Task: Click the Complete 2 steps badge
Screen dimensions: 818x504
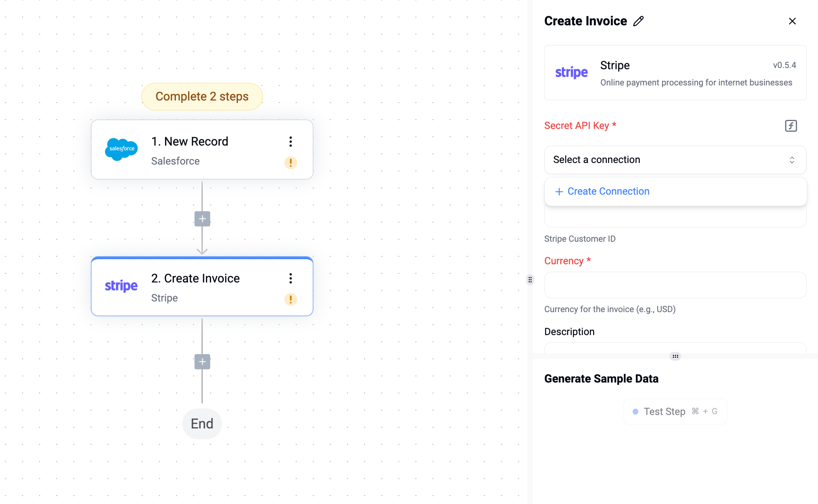Action: tap(202, 97)
